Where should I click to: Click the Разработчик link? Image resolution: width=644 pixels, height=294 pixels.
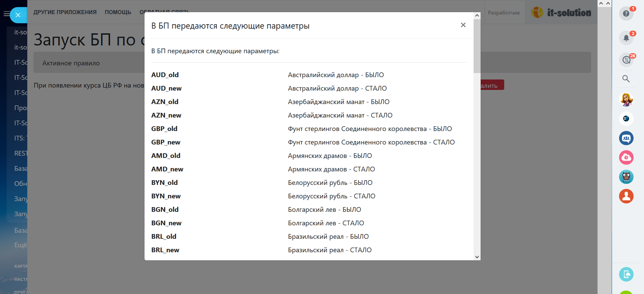coord(504,13)
